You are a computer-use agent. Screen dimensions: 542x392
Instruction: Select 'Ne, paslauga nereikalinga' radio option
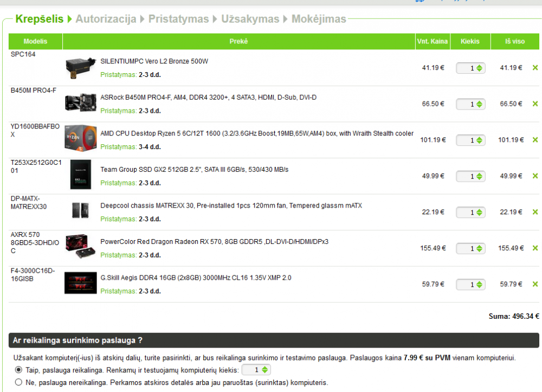tap(18, 382)
